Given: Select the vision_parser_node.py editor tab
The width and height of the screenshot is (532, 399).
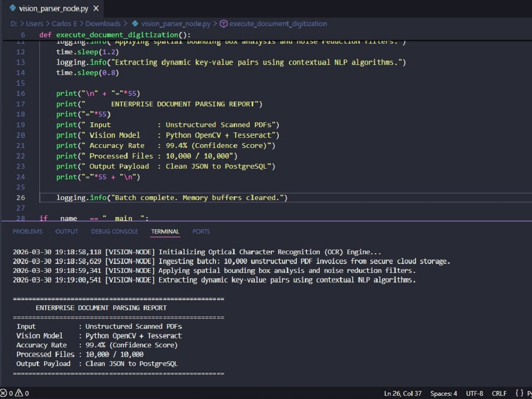Looking at the screenshot, I should (x=52, y=9).
